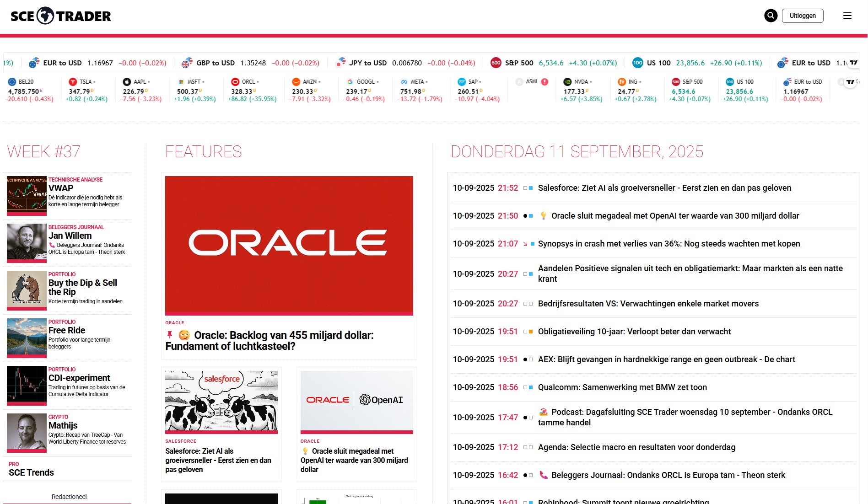Image resolution: width=868 pixels, height=504 pixels.
Task: Click the META price 751.98
Action: pos(411,91)
